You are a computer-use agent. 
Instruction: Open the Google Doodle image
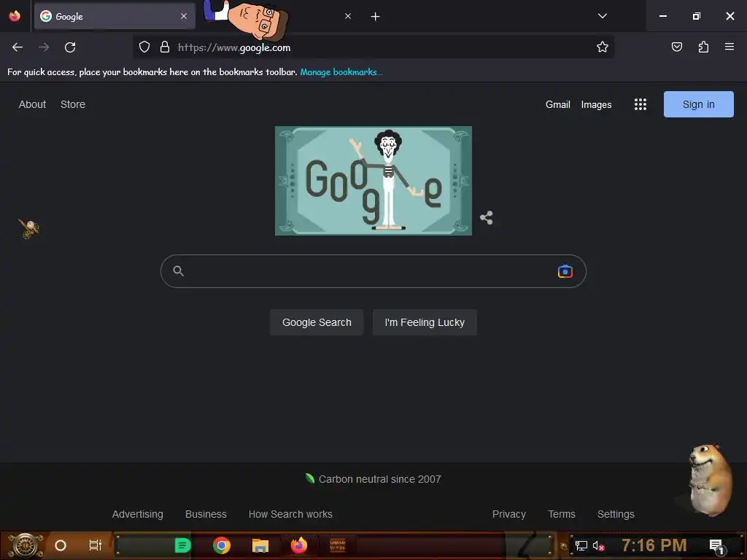(373, 181)
